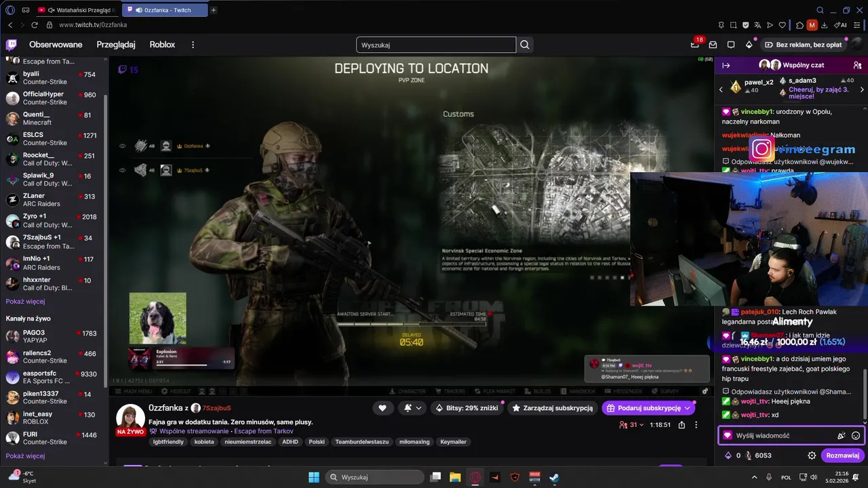868x488 pixels.
Task: Open easportsfc channel in sidebar
Action: coord(51,378)
